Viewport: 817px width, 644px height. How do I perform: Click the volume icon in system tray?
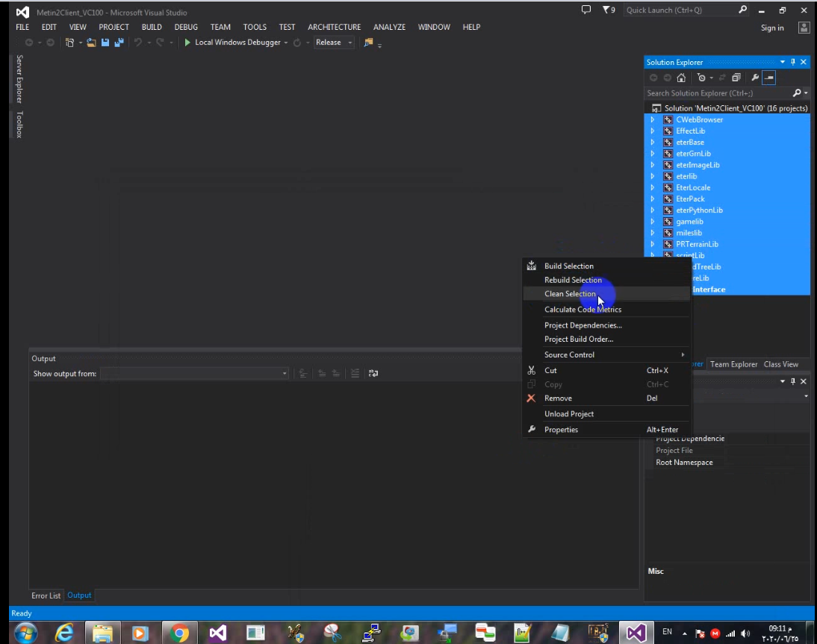click(x=745, y=634)
